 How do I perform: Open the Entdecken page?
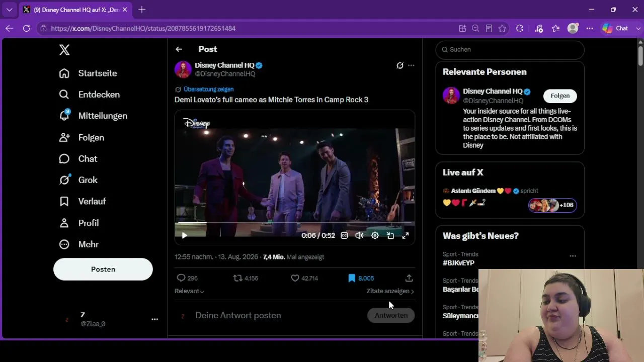[x=89, y=95]
